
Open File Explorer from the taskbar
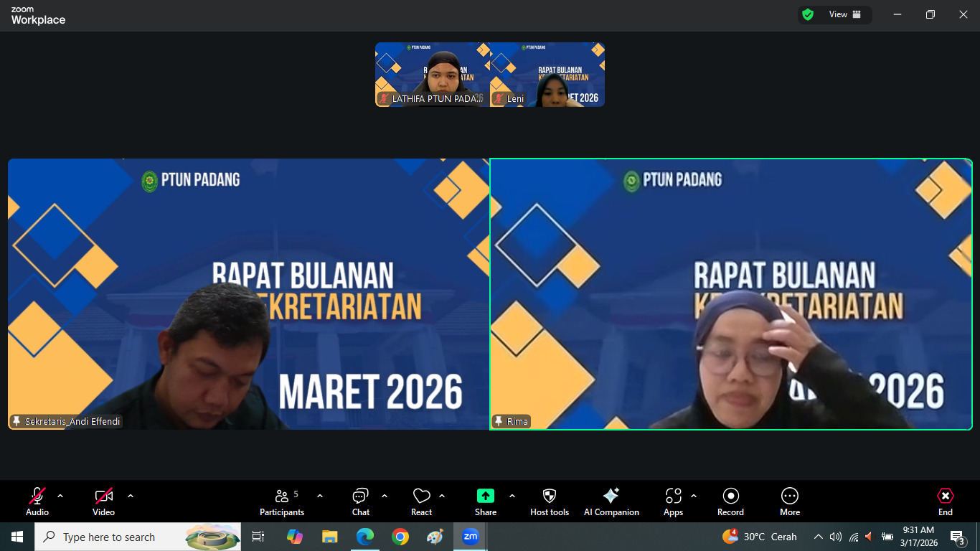330,537
